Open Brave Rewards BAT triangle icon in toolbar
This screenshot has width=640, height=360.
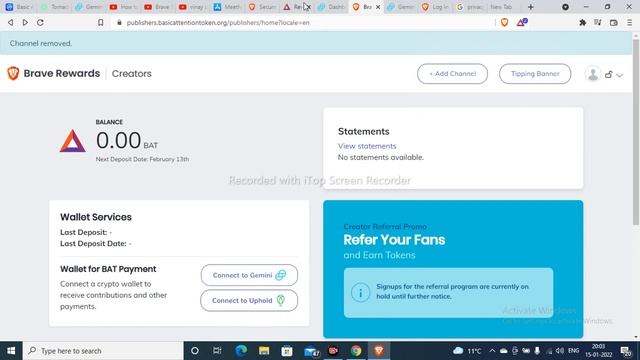click(x=522, y=22)
